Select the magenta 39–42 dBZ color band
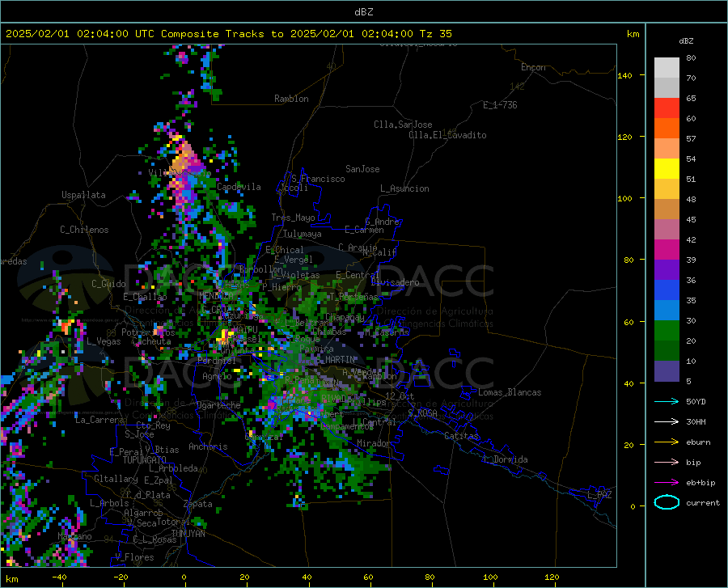 (667, 250)
